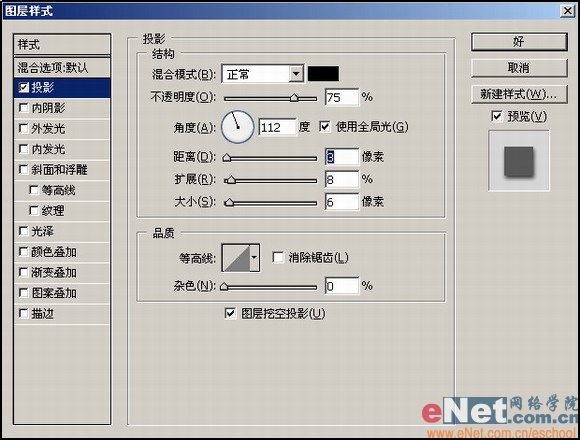Screen dimensions: 580x440
Task: Open the 混合模式 blend mode dropdown
Action: 263,74
